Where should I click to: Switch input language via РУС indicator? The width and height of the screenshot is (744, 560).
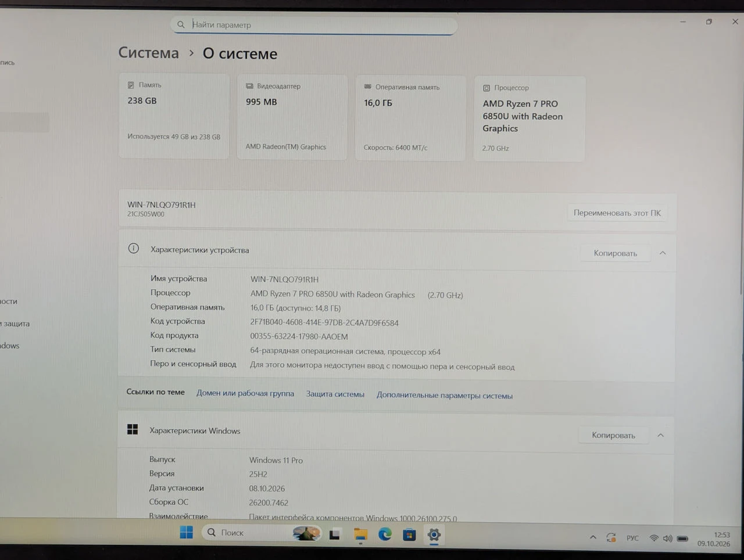[x=632, y=538]
